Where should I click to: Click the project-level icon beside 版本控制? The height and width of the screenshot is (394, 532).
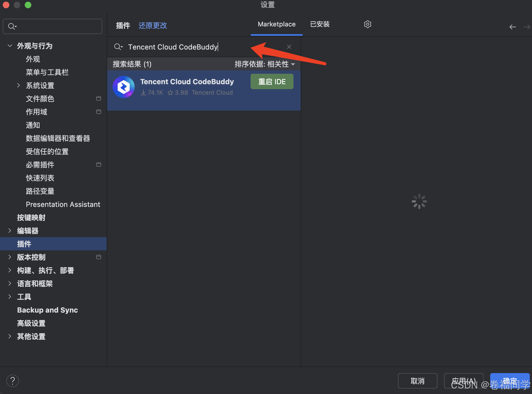coord(98,257)
